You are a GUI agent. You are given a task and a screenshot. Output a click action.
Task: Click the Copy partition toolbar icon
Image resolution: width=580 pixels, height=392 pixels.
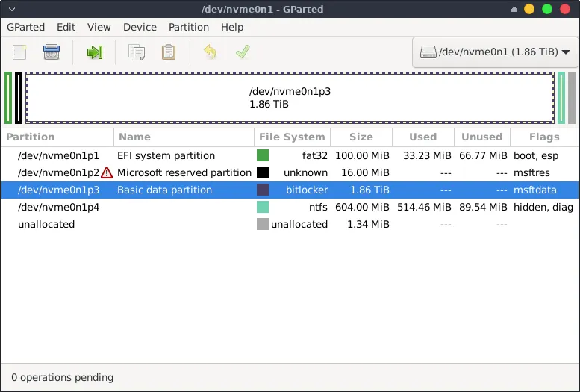137,52
